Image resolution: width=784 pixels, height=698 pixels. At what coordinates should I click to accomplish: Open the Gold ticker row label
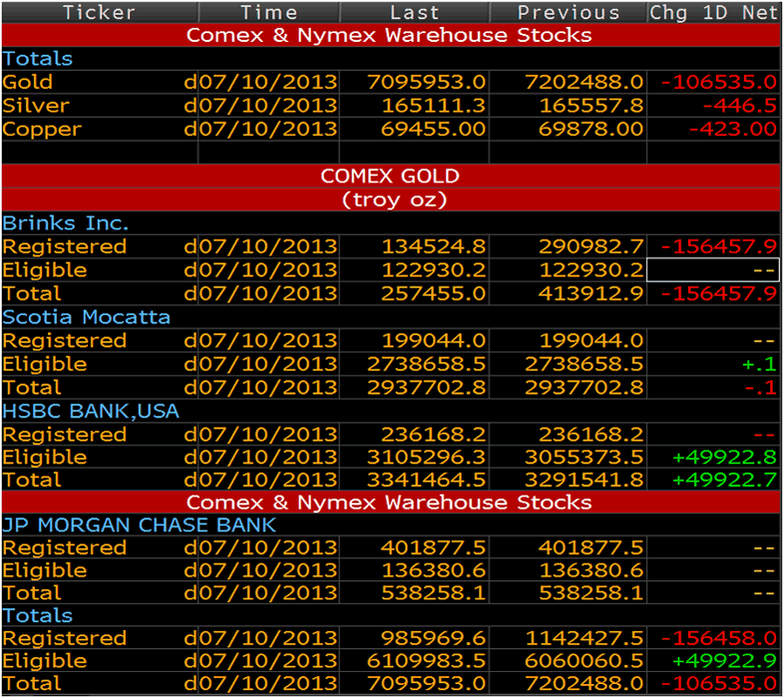pos(28,83)
